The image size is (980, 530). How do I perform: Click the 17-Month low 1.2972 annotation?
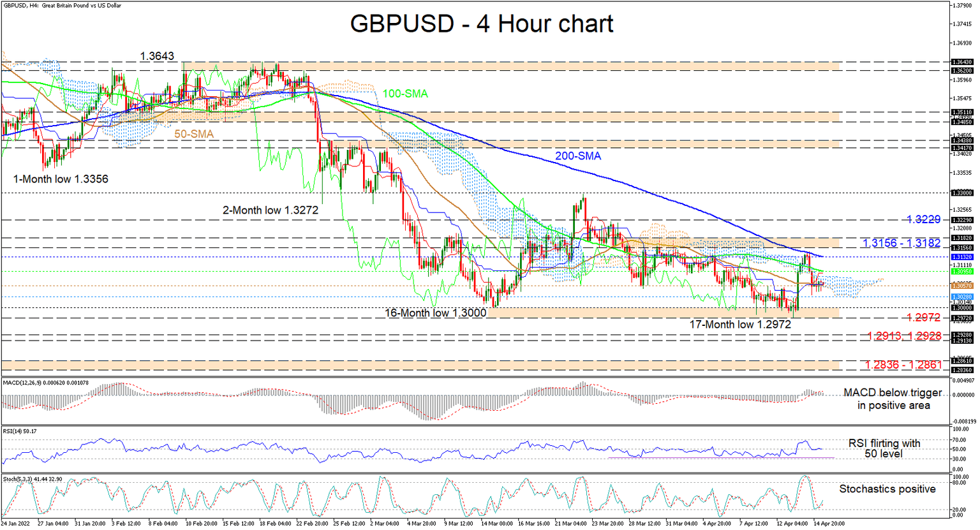coord(739,324)
